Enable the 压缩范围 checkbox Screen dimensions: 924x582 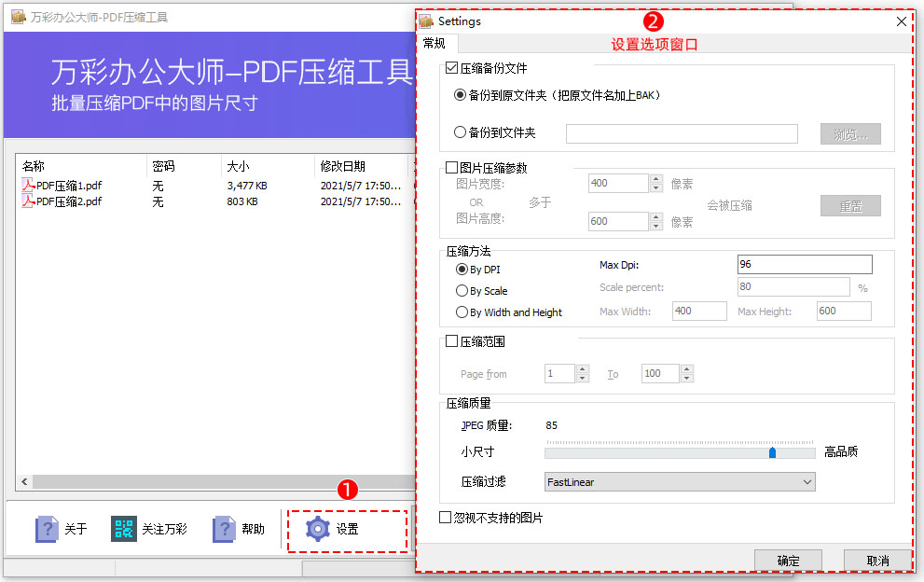(x=452, y=341)
